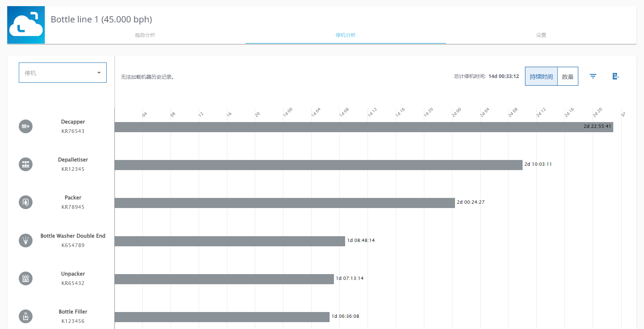Click the Decapper machine icon
This screenshot has width=644, height=329.
(26, 126)
